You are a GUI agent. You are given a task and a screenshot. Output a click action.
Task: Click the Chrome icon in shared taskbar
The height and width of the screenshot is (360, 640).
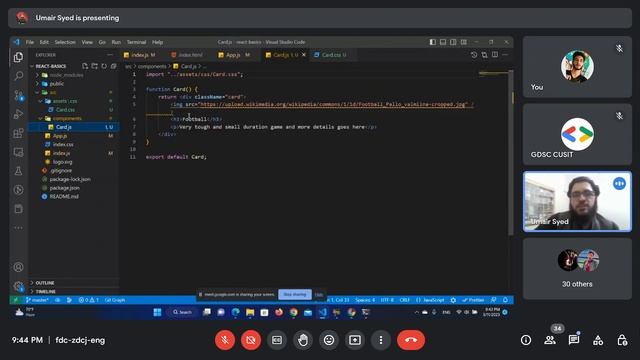pyautogui.click(x=293, y=313)
